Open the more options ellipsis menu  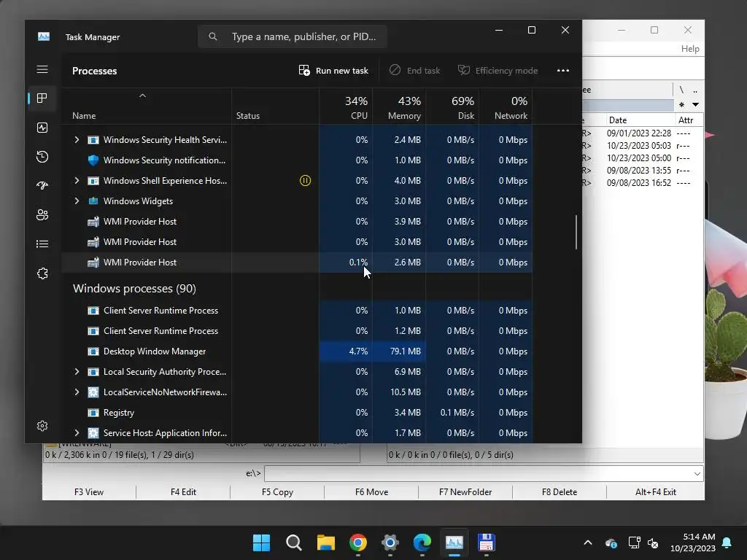click(x=563, y=71)
